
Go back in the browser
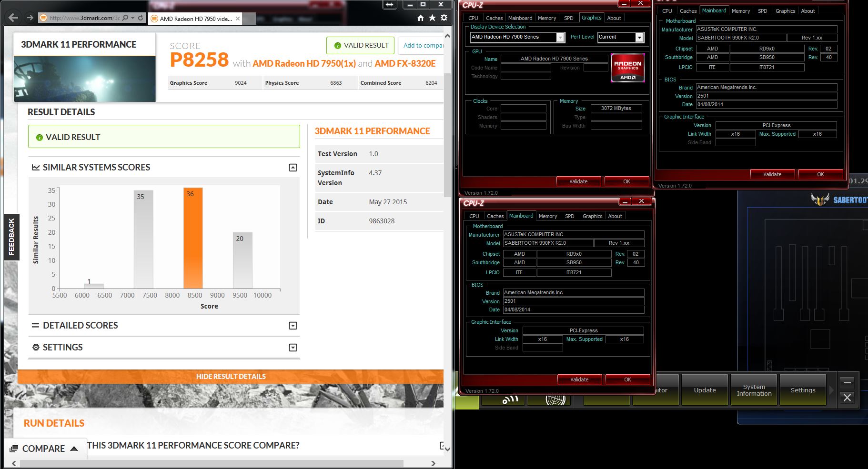pos(13,18)
